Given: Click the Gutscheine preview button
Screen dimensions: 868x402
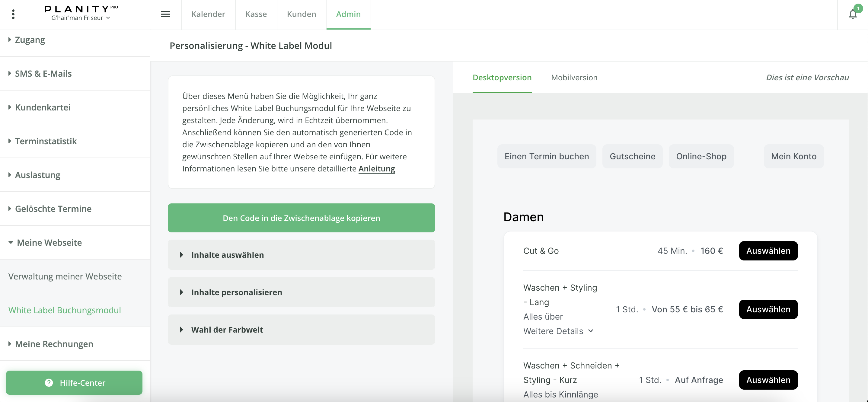Looking at the screenshot, I should (x=632, y=156).
